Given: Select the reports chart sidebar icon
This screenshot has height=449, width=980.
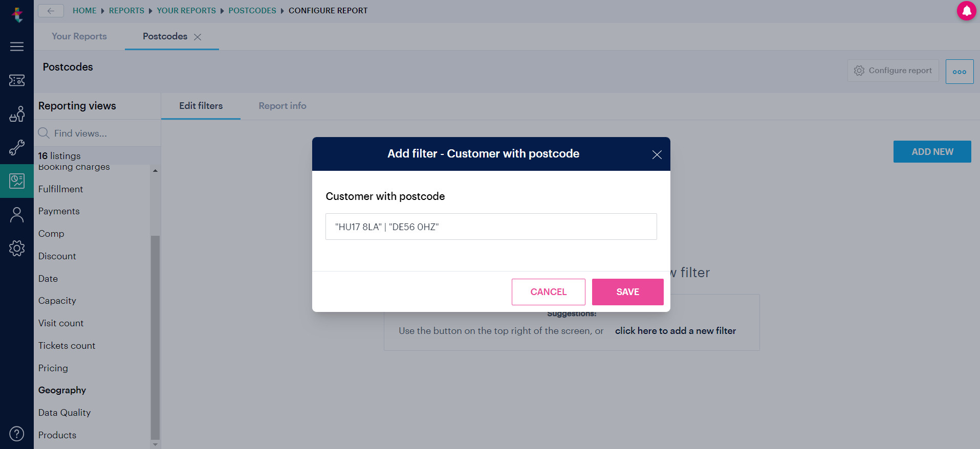Looking at the screenshot, I should (x=17, y=181).
